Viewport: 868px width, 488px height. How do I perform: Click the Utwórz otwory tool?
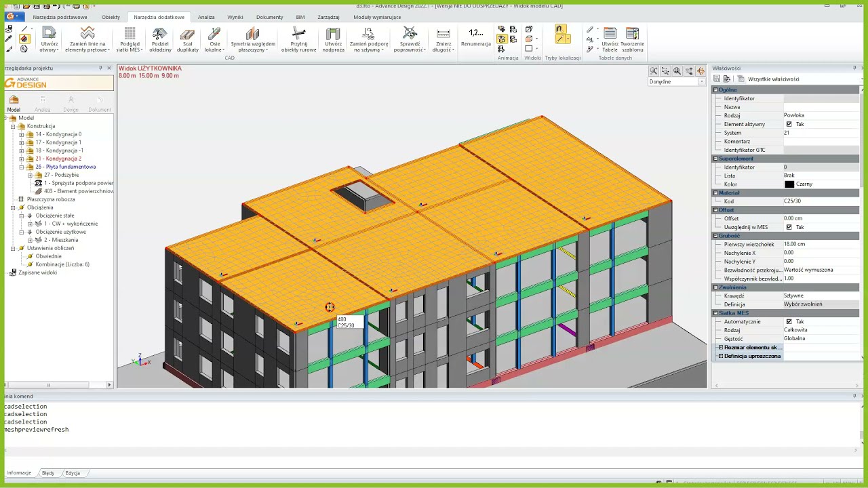coord(49,39)
